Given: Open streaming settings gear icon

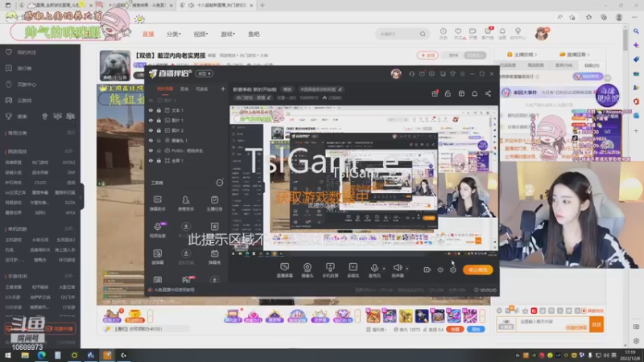Looking at the screenshot, I should 453,269.
